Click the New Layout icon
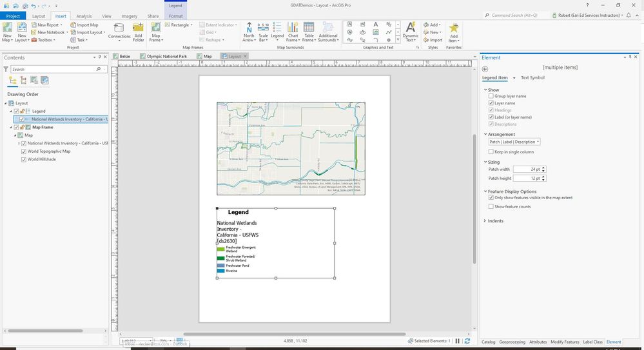This screenshot has height=350, width=644. pyautogui.click(x=22, y=28)
